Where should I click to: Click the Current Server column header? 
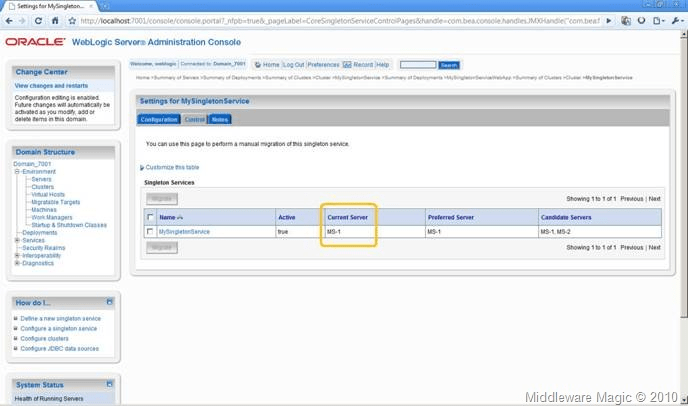(x=348, y=217)
